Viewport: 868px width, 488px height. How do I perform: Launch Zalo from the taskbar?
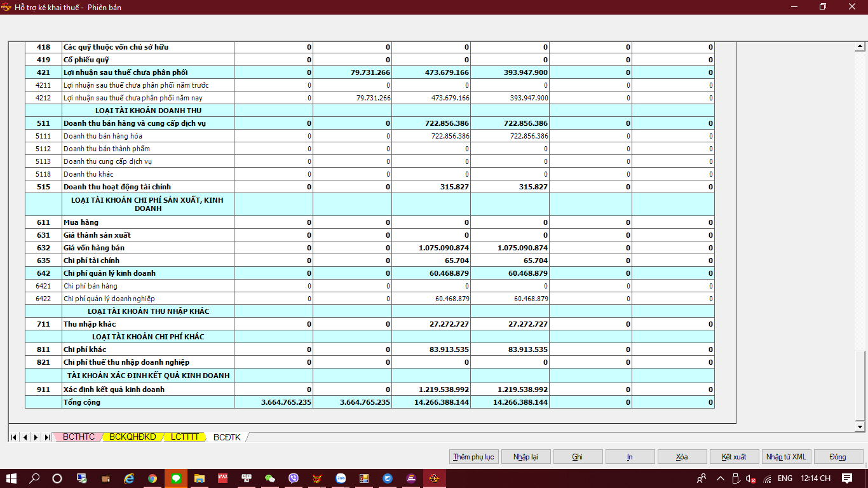(x=341, y=478)
